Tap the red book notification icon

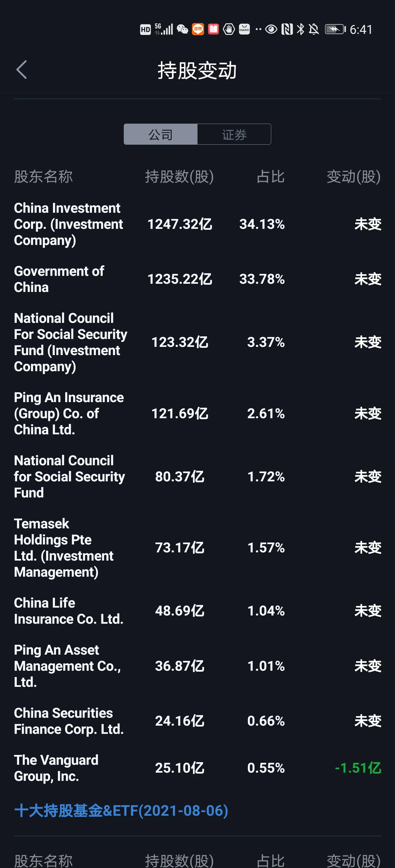pyautogui.click(x=213, y=30)
